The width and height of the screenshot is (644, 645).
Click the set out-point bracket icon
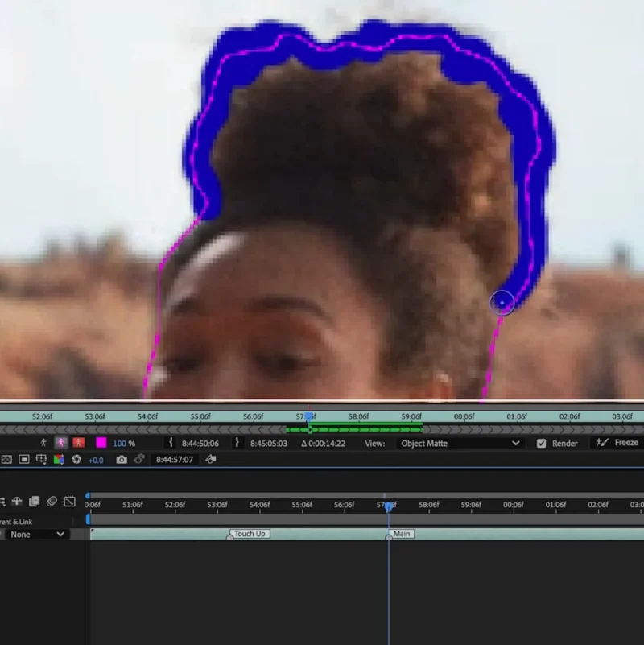[x=237, y=443]
